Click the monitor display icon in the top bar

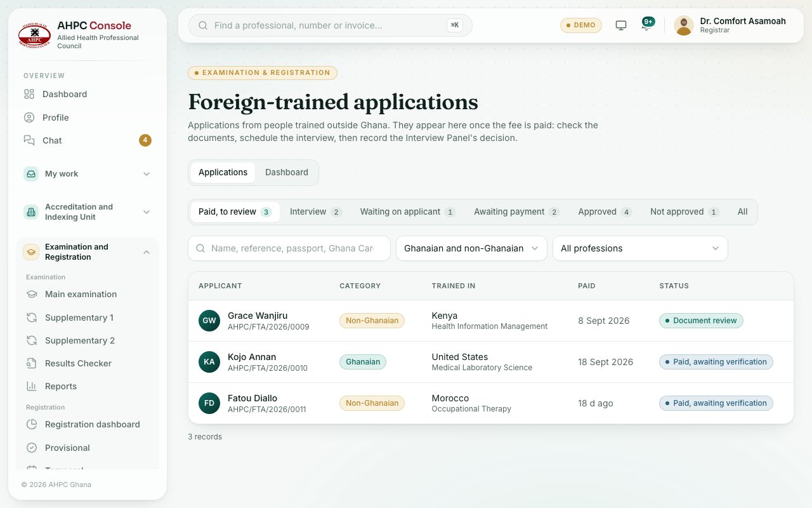(621, 25)
